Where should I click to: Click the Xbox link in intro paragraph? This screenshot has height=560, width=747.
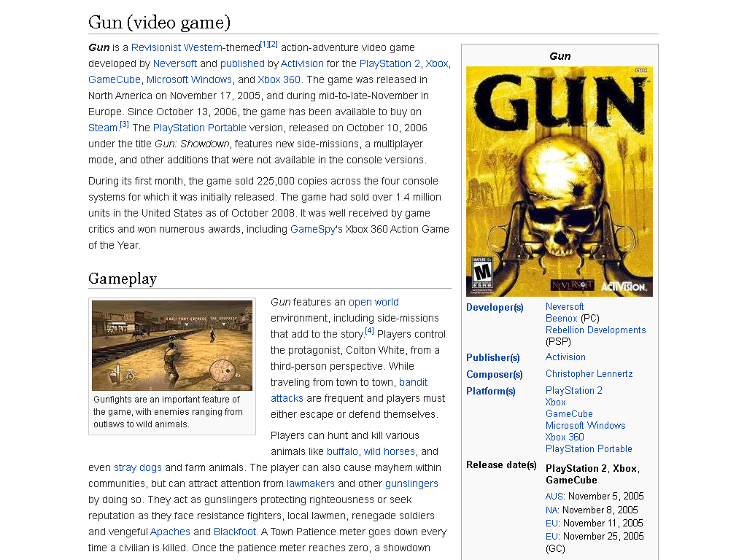coord(437,64)
